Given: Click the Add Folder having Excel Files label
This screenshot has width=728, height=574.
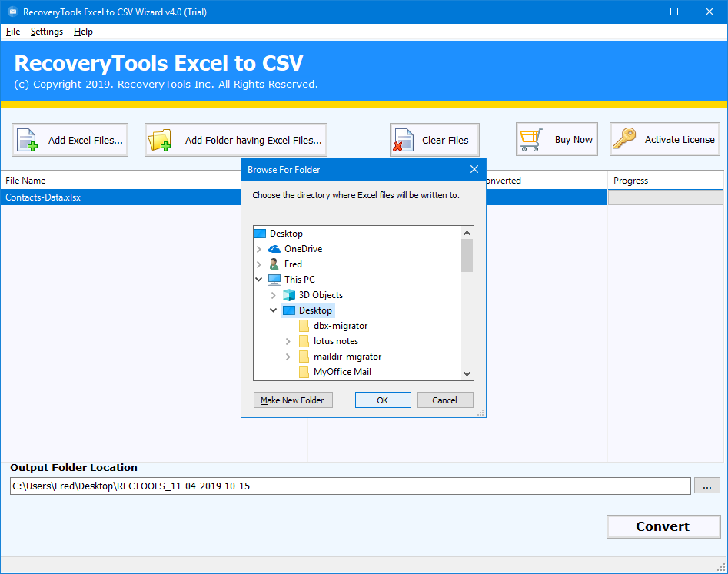Looking at the screenshot, I should pyautogui.click(x=254, y=140).
